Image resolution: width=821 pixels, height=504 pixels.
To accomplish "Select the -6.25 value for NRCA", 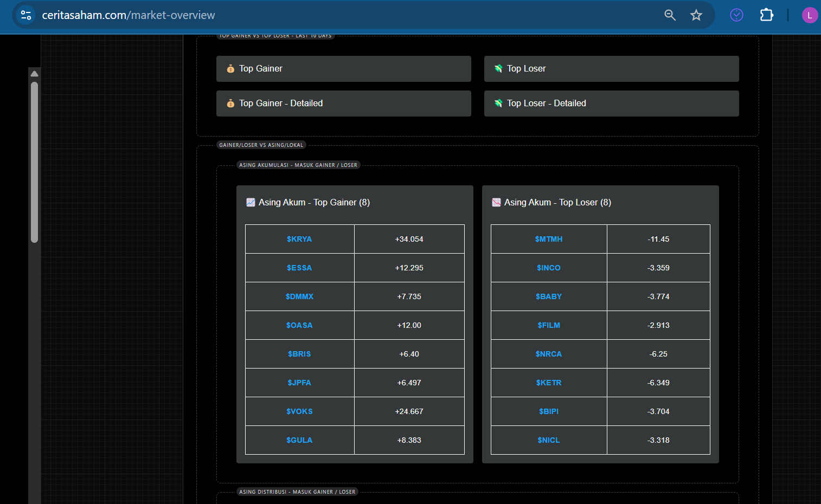I will [658, 354].
